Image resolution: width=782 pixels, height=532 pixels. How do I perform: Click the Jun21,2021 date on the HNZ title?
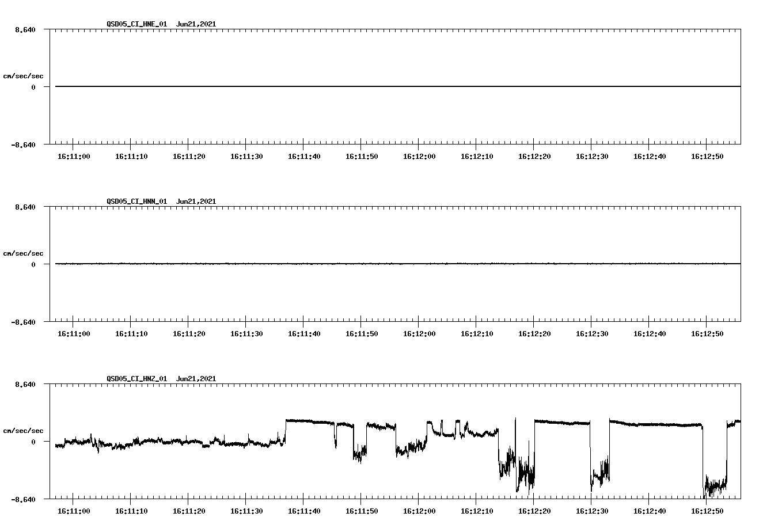196,379
